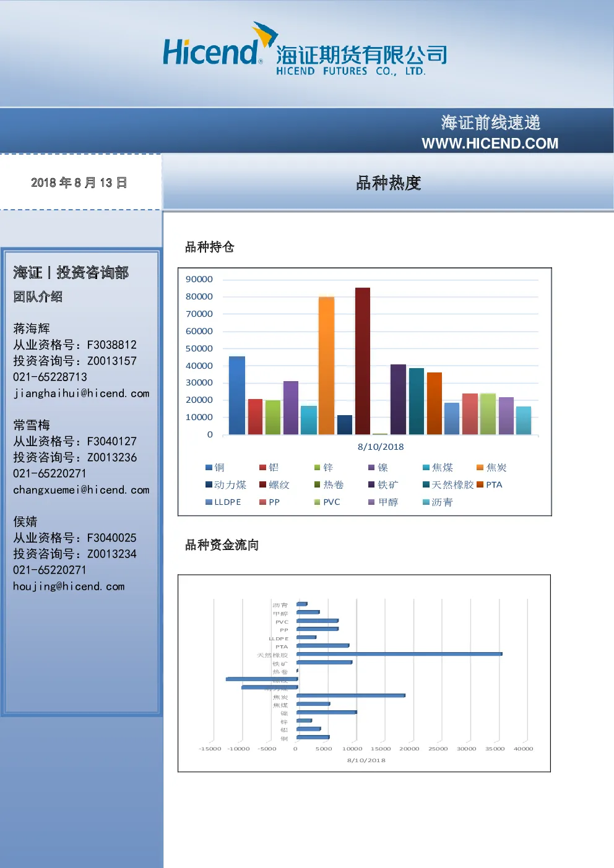Click the 团队介绍 subheading
Image resolution: width=614 pixels, height=868 pixels.
[38, 297]
